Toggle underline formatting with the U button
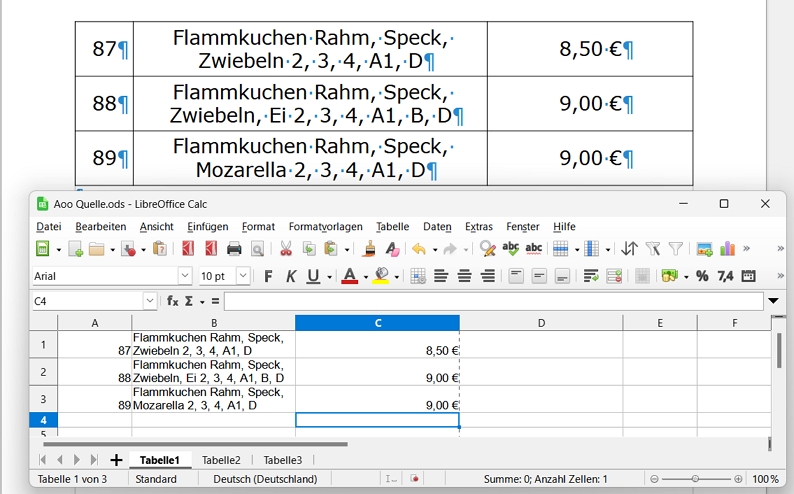 (x=313, y=276)
